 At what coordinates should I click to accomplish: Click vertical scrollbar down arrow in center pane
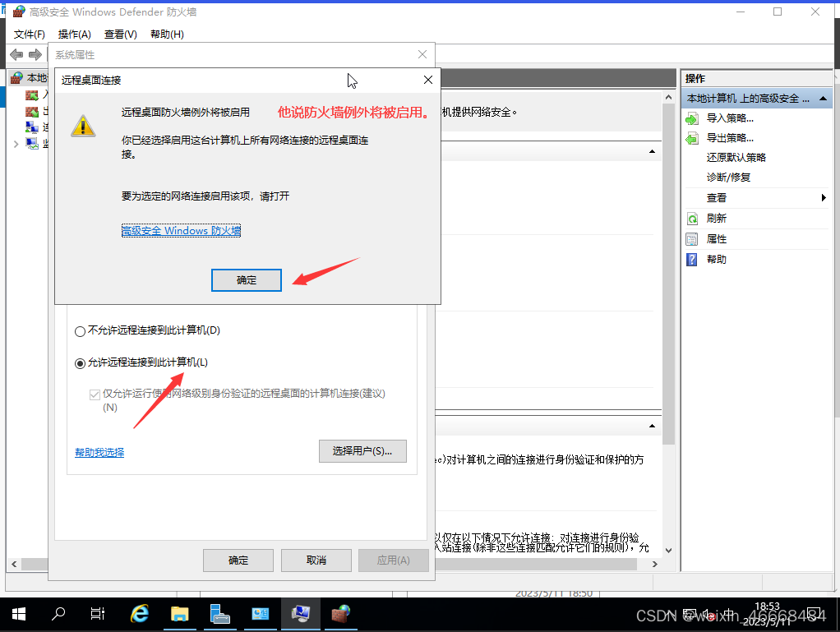click(668, 550)
